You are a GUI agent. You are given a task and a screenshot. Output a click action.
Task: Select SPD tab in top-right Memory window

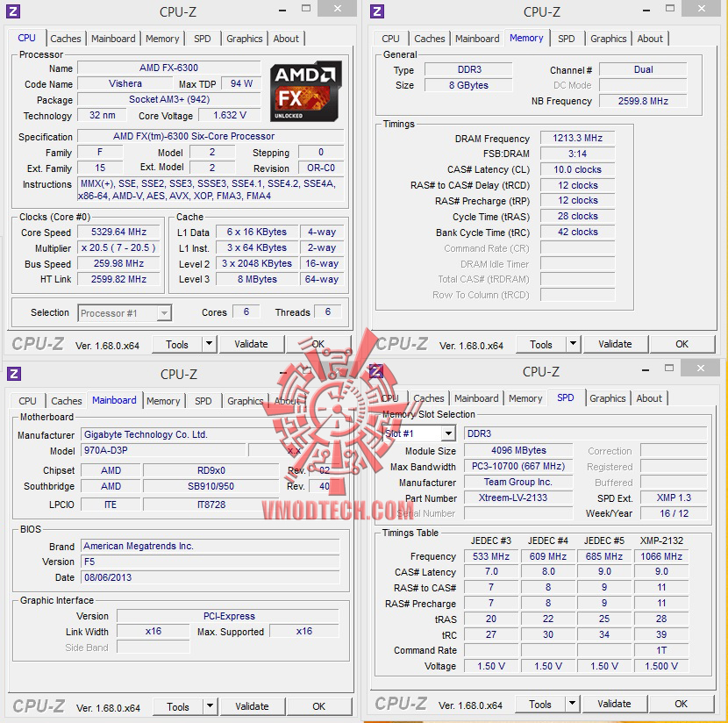pos(567,39)
